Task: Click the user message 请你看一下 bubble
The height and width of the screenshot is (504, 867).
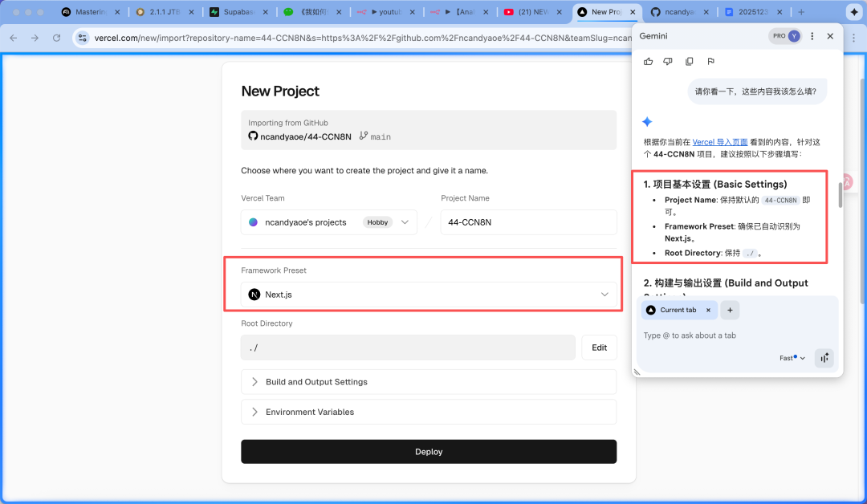Action: 757,91
